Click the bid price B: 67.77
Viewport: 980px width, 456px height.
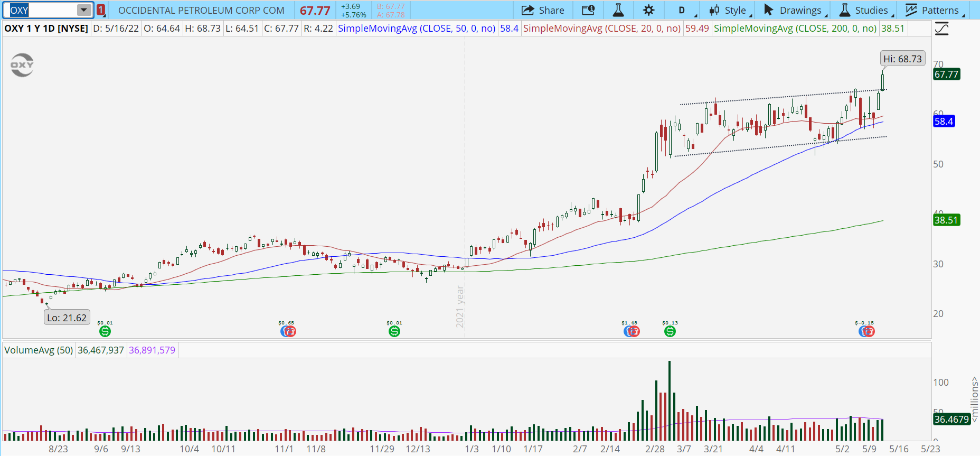(x=391, y=6)
